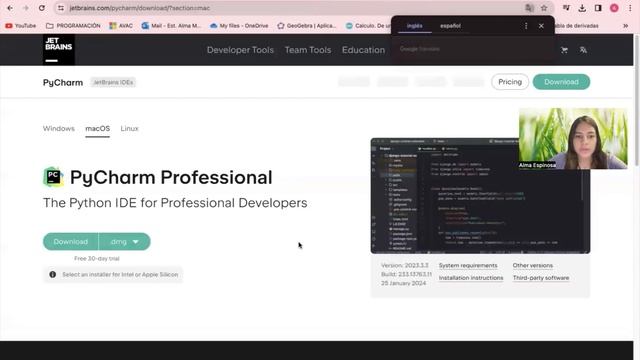Viewport: 640px width, 360px height.
Task: Download PyCharm Professional installer
Action: click(x=71, y=242)
